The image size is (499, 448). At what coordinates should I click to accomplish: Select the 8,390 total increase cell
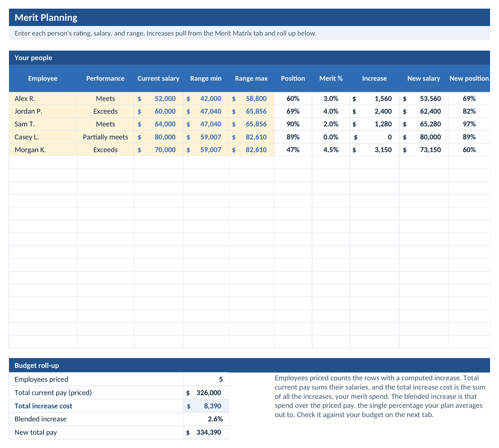[206, 406]
